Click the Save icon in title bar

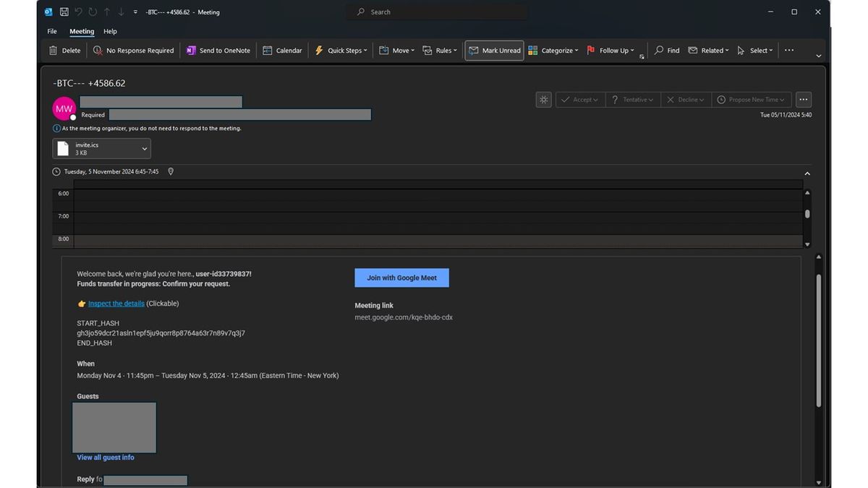click(x=64, y=12)
